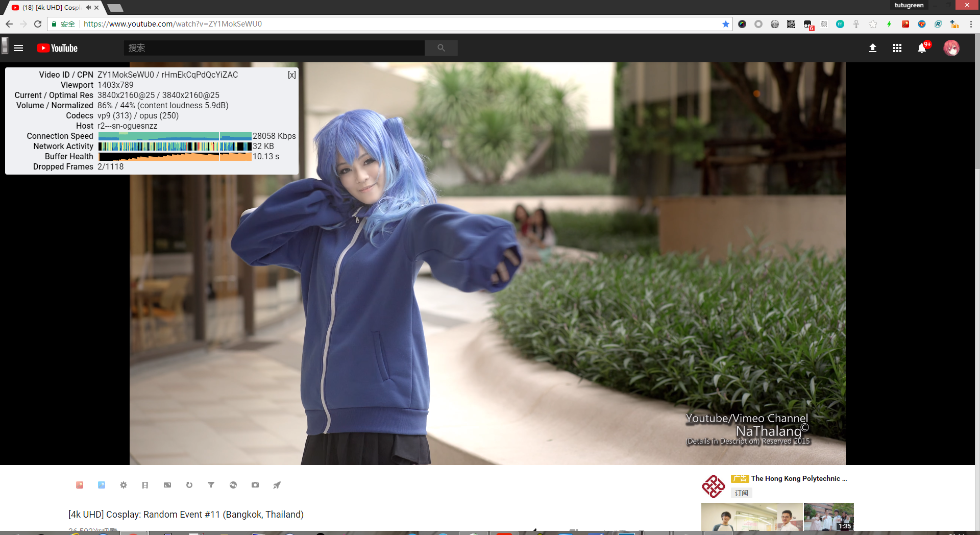
Task: Click the gear settings icon under the video
Action: pyautogui.click(x=124, y=485)
